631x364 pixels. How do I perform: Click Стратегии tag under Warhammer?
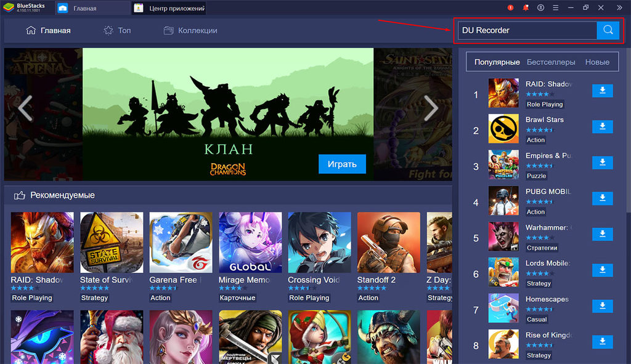542,248
